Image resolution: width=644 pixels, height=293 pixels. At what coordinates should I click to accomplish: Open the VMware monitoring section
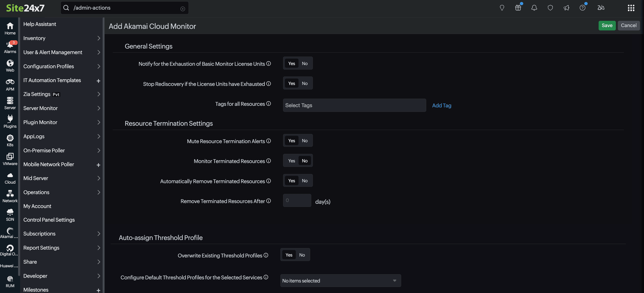click(10, 159)
